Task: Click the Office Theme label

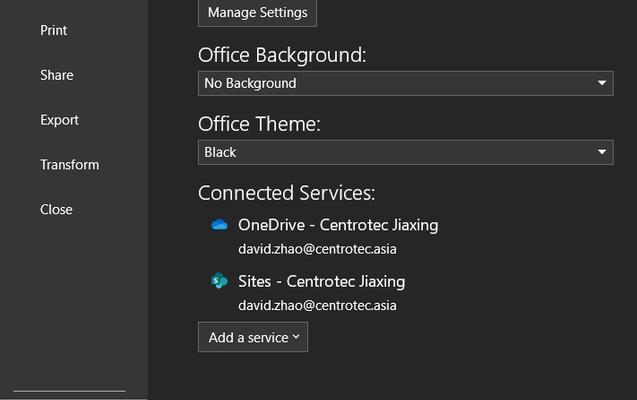Action: (x=259, y=124)
